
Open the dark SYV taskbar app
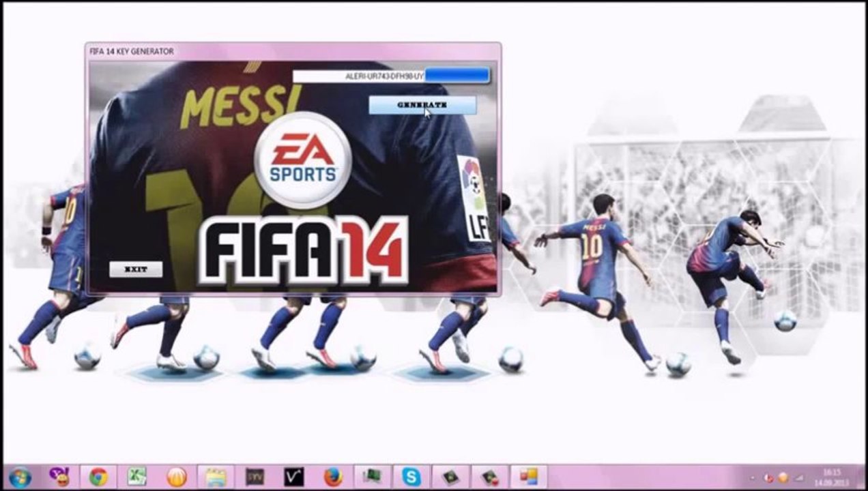(x=255, y=477)
